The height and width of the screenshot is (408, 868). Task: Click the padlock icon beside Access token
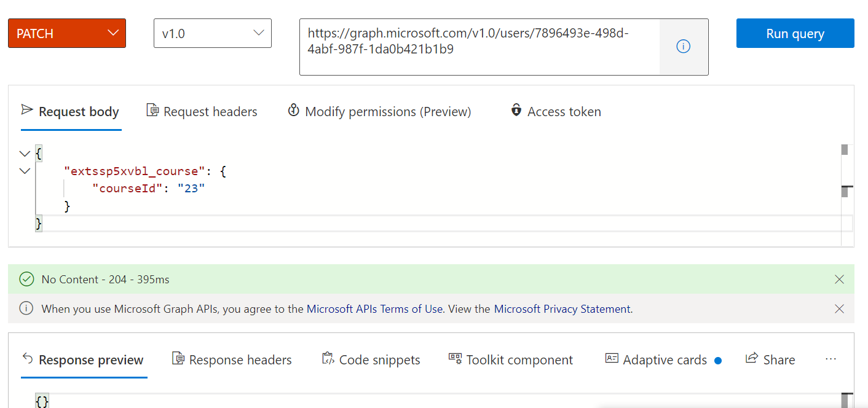tap(515, 111)
